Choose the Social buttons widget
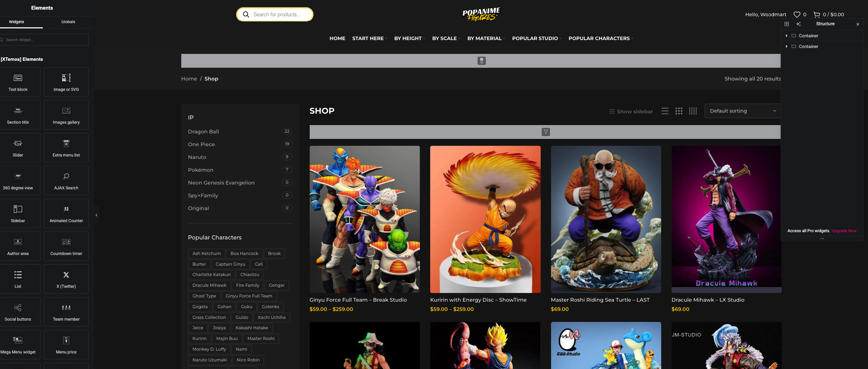Viewport: 868px width, 369px height. point(18,312)
